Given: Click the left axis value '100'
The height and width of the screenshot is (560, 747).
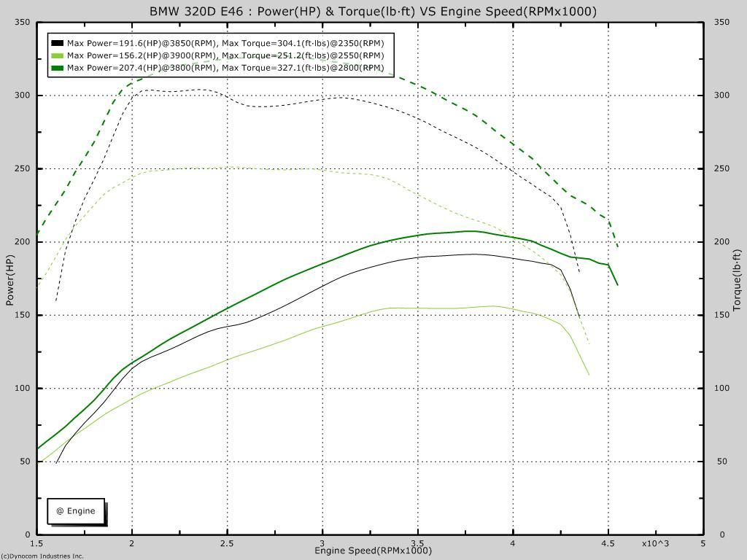Looking at the screenshot, I should (x=23, y=388).
